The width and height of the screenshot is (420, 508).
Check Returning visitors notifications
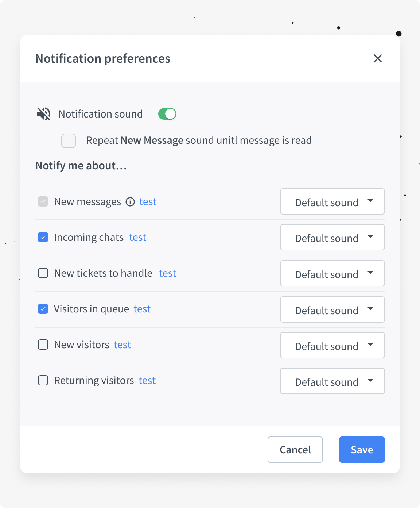coord(43,380)
